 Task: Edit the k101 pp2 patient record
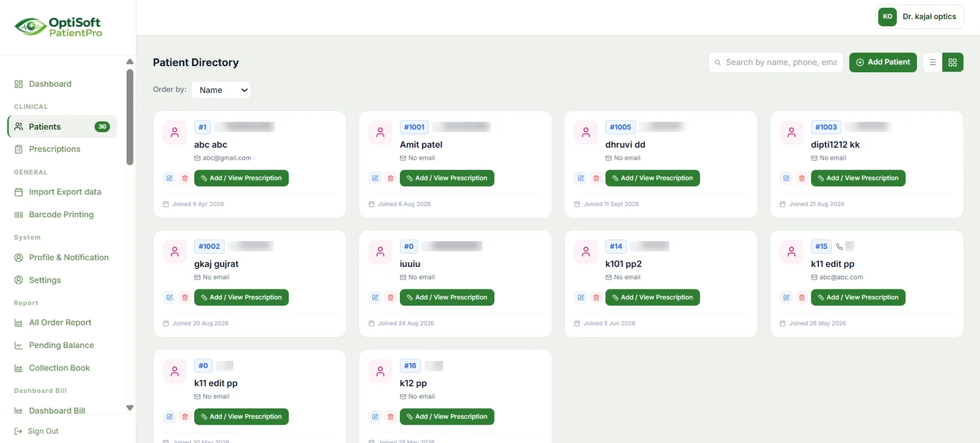(x=581, y=297)
